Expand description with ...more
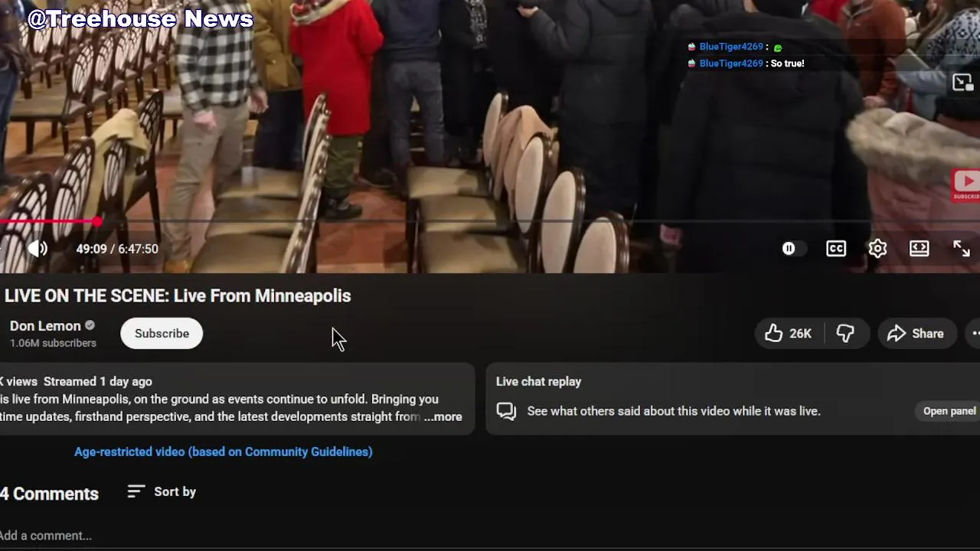The height and width of the screenshot is (551, 980). (x=443, y=417)
